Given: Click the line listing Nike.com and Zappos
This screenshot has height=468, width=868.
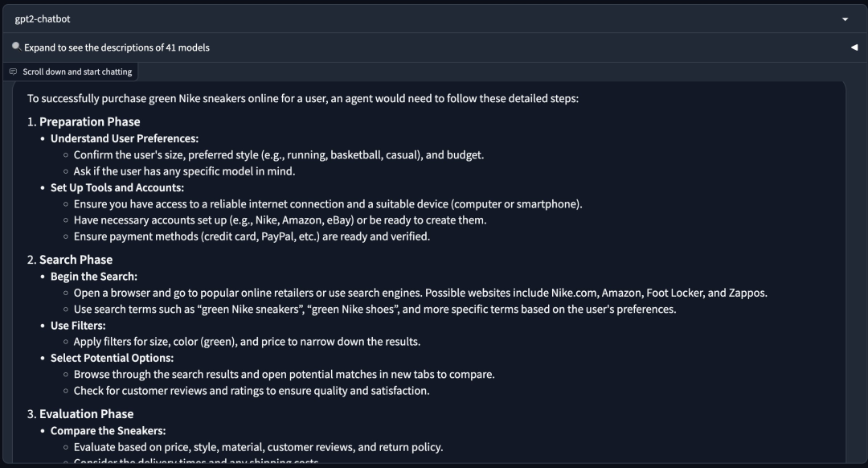Looking at the screenshot, I should click(420, 293).
